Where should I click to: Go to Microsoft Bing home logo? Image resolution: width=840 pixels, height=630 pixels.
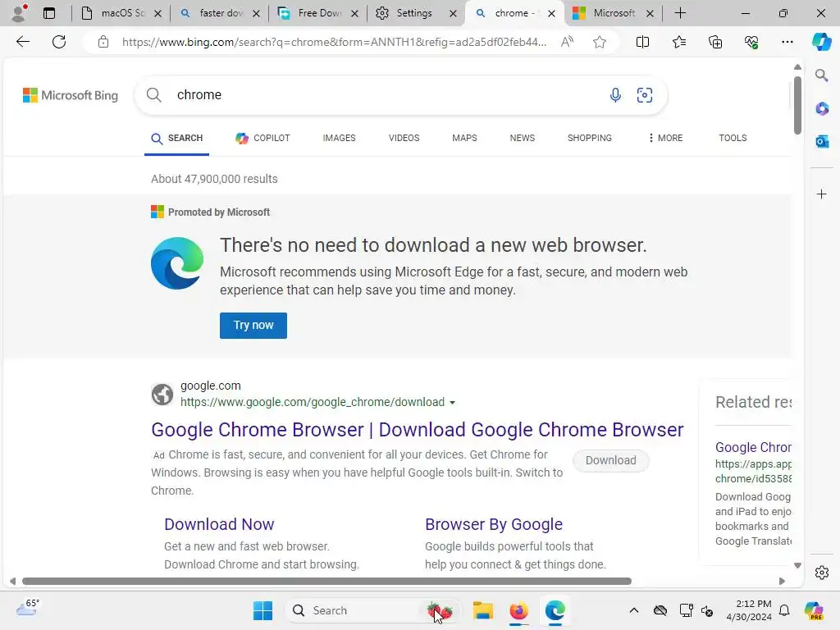[71, 95]
